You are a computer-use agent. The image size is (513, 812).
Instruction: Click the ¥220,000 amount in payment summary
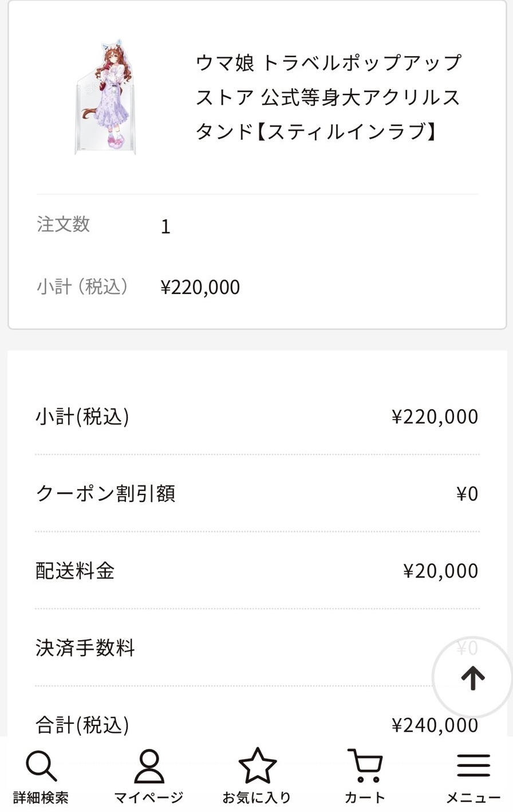[x=435, y=417]
